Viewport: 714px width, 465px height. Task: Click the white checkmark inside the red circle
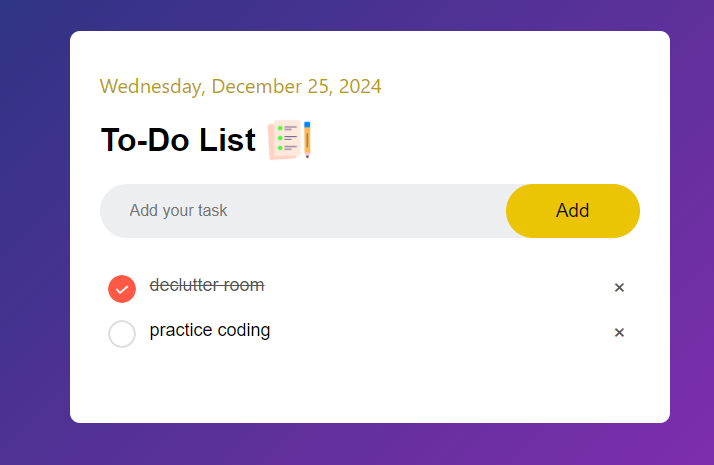pyautogui.click(x=122, y=288)
